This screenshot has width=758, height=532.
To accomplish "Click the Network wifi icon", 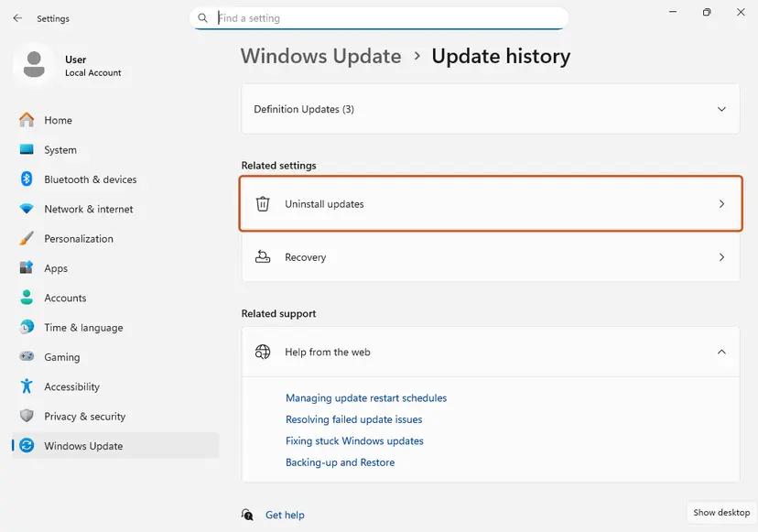I will click(27, 209).
